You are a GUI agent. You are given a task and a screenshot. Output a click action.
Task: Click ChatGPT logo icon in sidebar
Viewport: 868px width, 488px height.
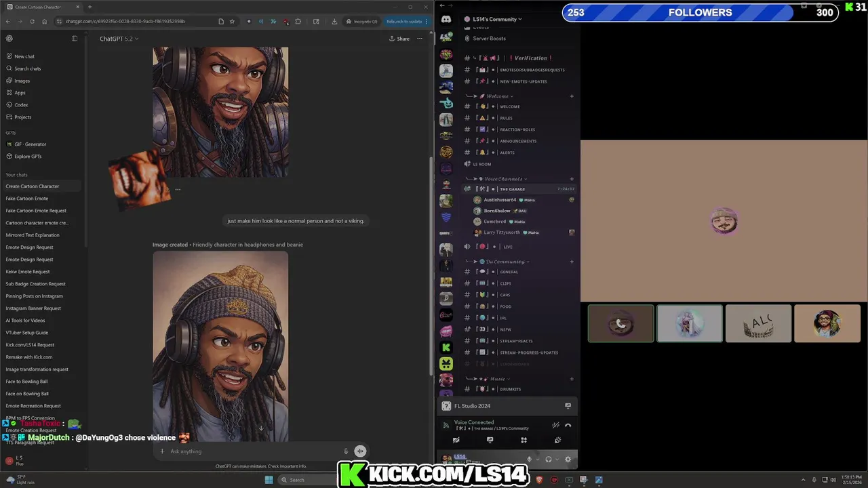9,39
